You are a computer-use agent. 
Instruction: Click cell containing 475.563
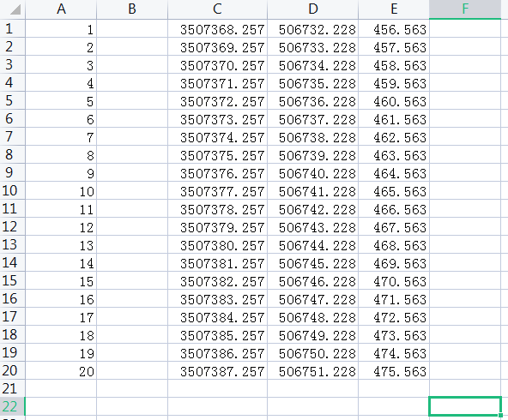(x=394, y=370)
